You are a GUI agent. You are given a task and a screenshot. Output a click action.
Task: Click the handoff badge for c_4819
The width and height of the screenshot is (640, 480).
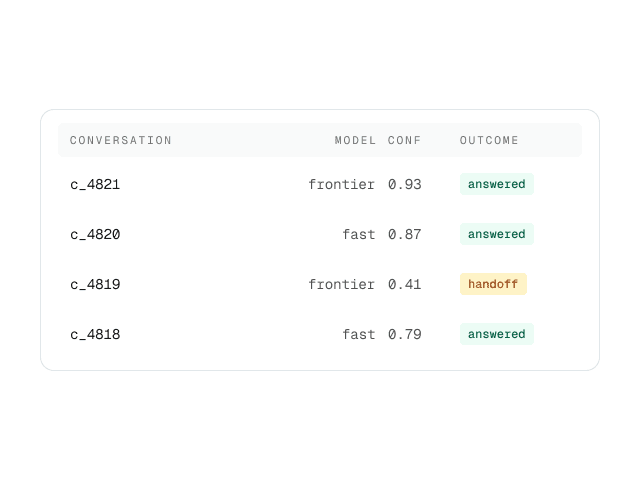493,284
